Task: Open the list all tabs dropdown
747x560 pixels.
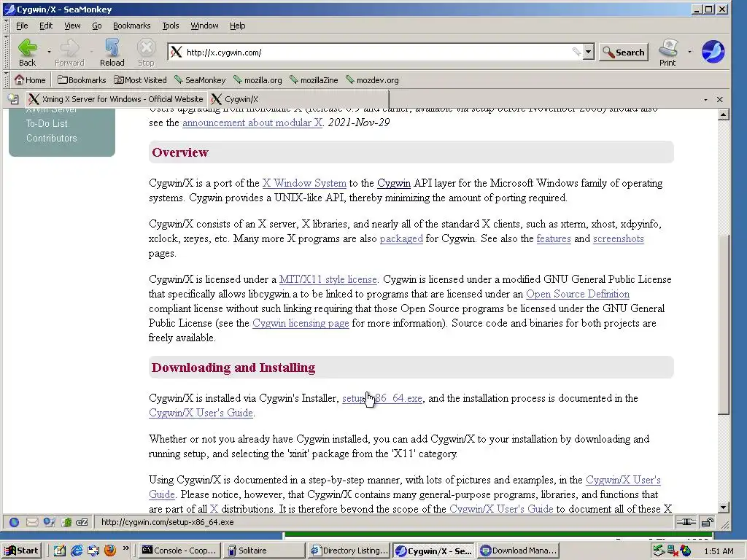Action: coord(705,99)
